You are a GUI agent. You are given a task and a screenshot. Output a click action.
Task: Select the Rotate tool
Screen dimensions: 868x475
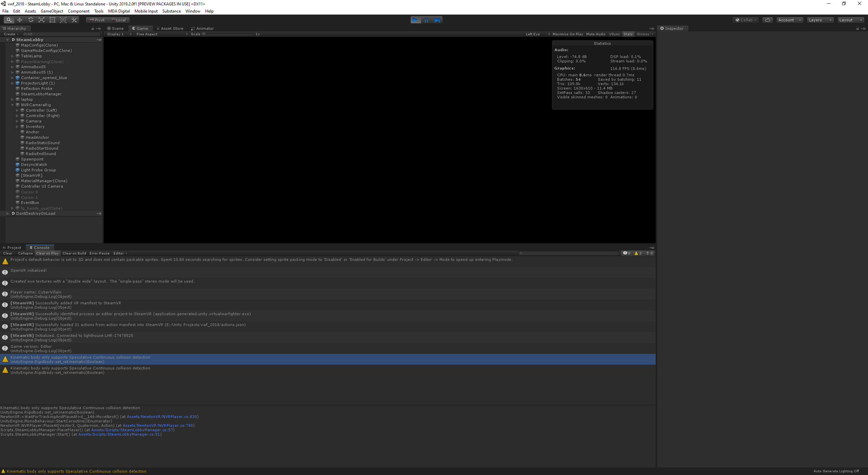click(x=31, y=20)
